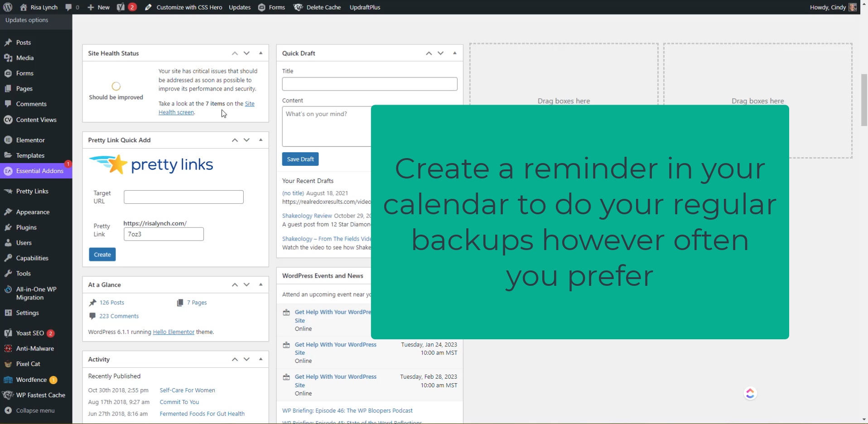Open the 126 Posts link
This screenshot has width=868, height=424.
coord(111,303)
